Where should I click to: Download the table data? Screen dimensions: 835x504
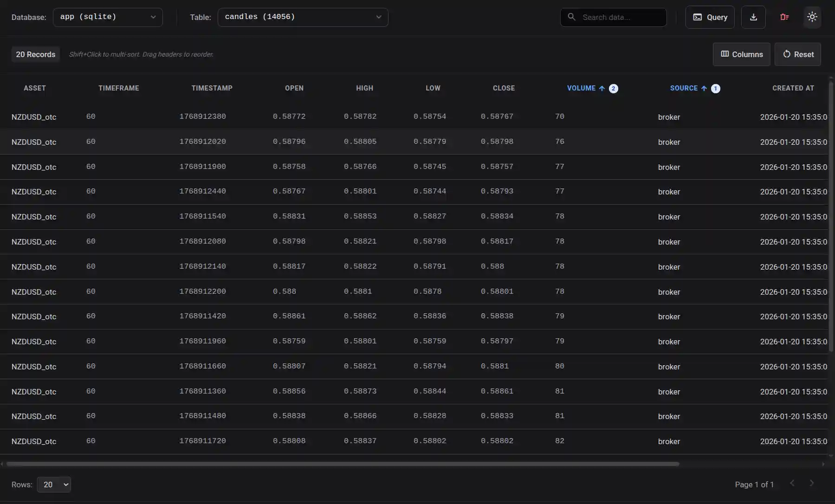pos(753,17)
